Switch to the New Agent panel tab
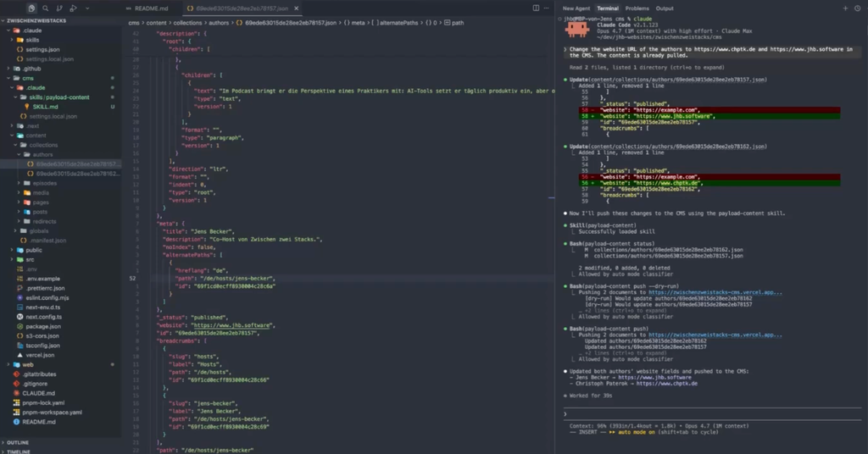 pyautogui.click(x=576, y=8)
